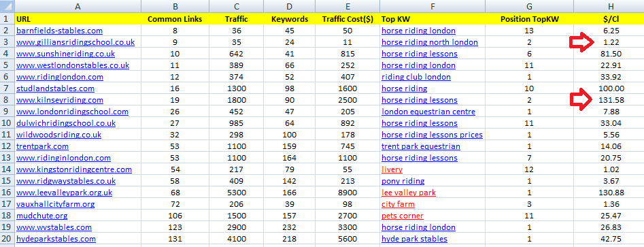This screenshot has width=644, height=247.
Task: Select row 1 header number
Action: [7, 18]
